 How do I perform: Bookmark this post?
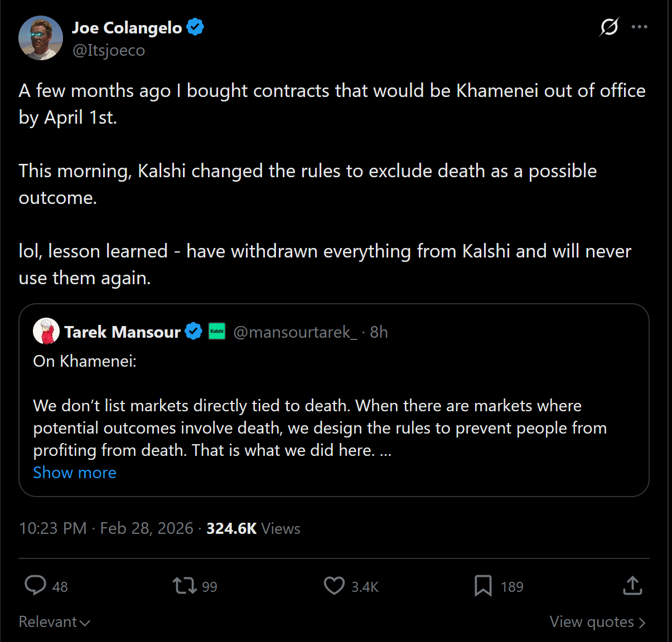[483, 586]
